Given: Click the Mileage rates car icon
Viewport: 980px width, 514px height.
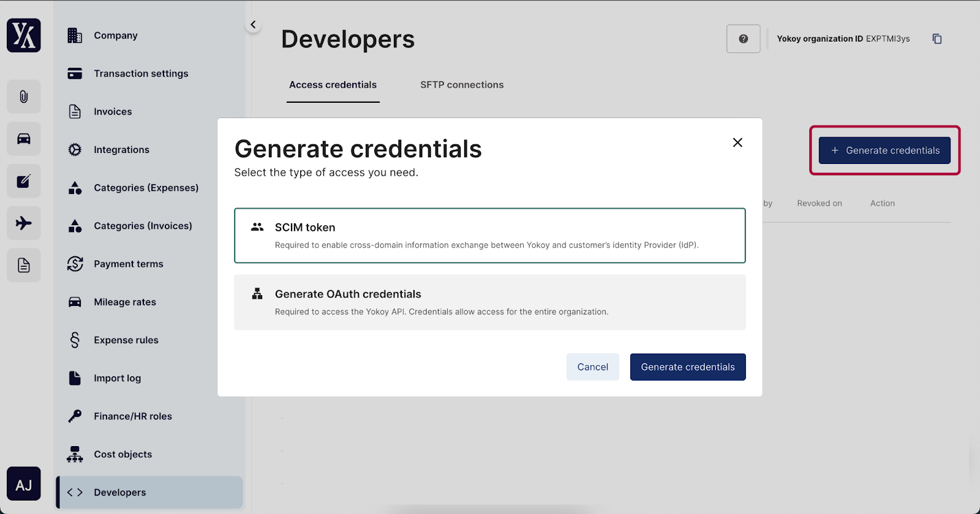Looking at the screenshot, I should (75, 302).
